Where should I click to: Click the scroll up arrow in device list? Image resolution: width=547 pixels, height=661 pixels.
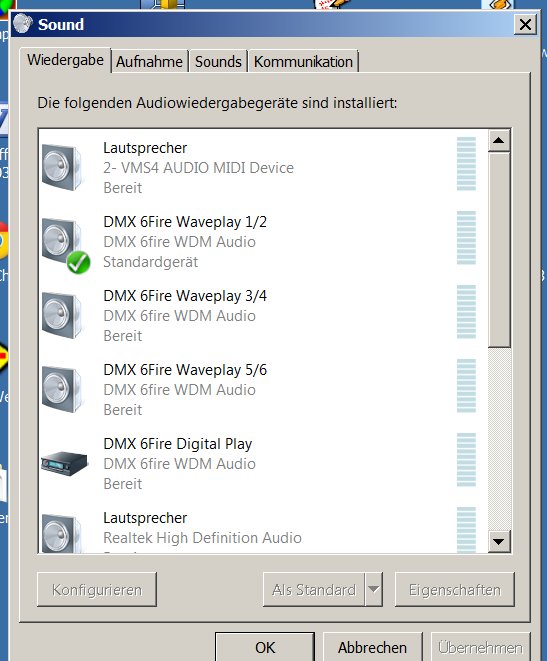click(499, 140)
